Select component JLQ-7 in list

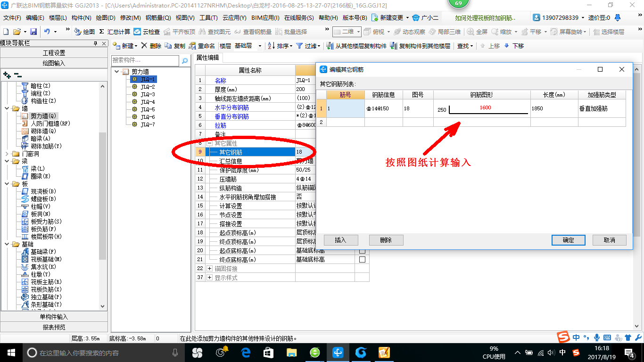(148, 124)
